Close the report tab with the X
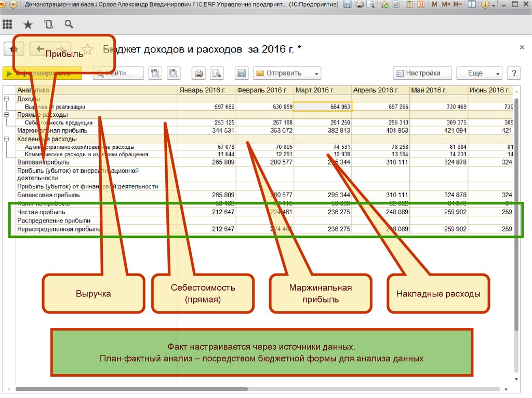This screenshot has height=398, width=532. click(x=522, y=47)
